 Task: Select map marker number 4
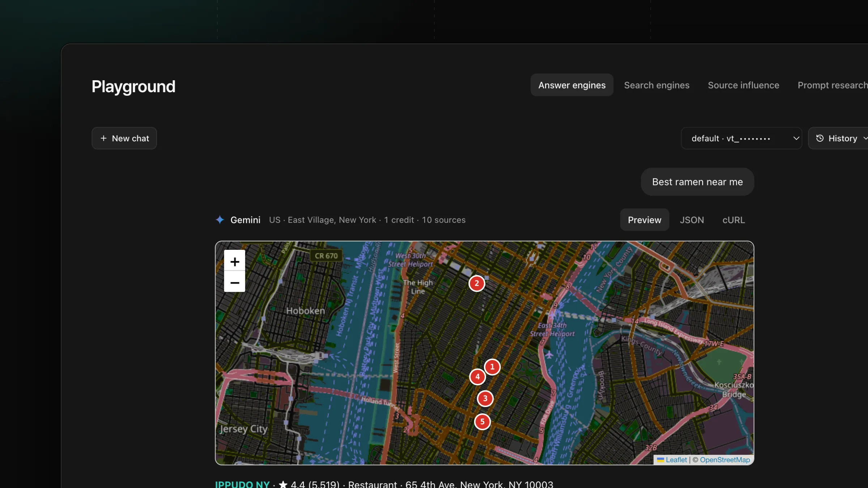coord(477,377)
